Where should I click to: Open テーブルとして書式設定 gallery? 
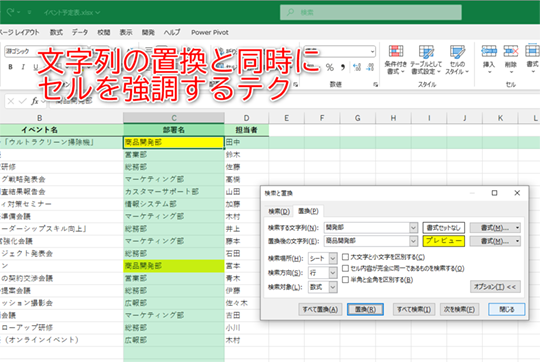426,60
